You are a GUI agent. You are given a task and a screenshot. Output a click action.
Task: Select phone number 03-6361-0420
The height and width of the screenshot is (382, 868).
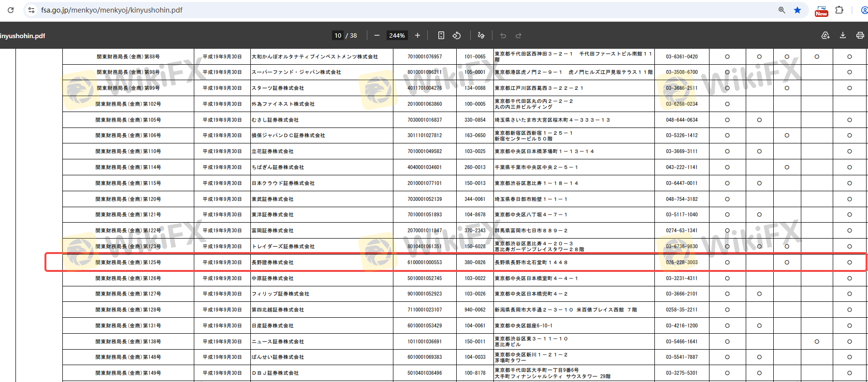click(x=682, y=57)
